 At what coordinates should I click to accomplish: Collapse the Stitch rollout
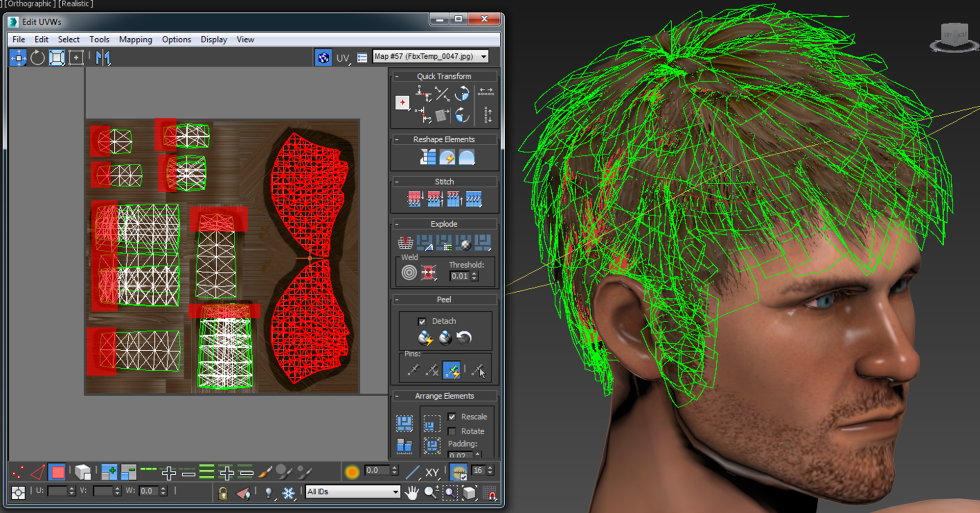point(397,182)
